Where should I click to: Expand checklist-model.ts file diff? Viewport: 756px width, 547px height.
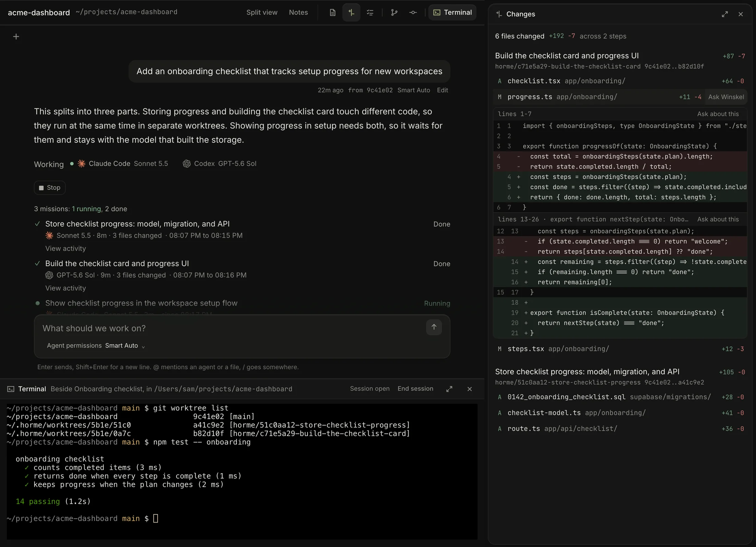(620, 413)
